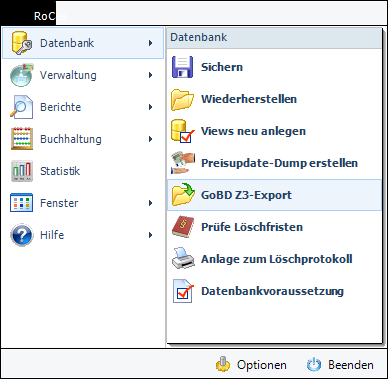Run the GoBD Z3-Export command
Screen dimensions: 388x379
coord(274,195)
